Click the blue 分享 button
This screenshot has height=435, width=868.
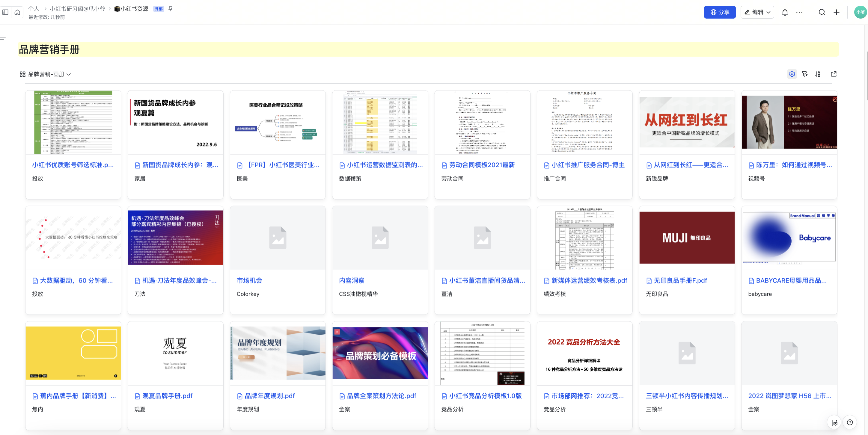coord(719,13)
